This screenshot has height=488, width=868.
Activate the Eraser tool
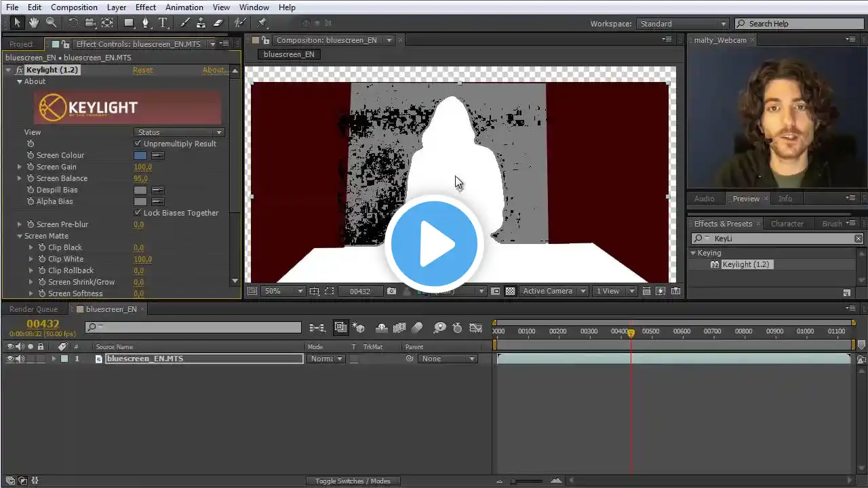tap(218, 23)
